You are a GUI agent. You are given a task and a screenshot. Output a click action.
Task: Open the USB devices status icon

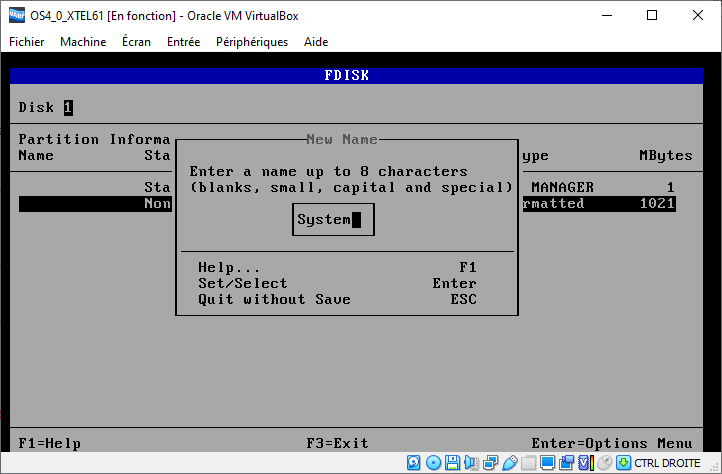point(510,463)
